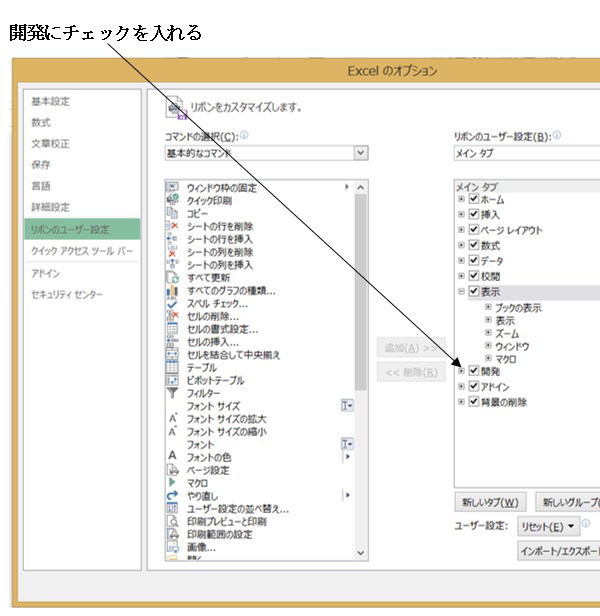Click the フォント サイズの縮小 icon
Viewport: 600px width, 616px height.
pos(172,431)
